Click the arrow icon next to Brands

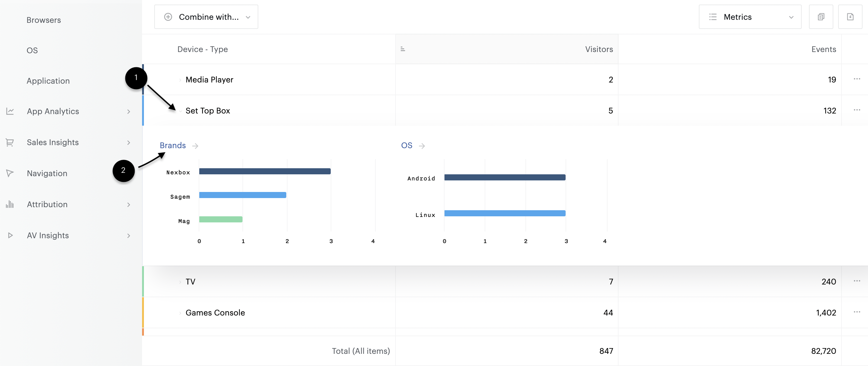pyautogui.click(x=195, y=146)
